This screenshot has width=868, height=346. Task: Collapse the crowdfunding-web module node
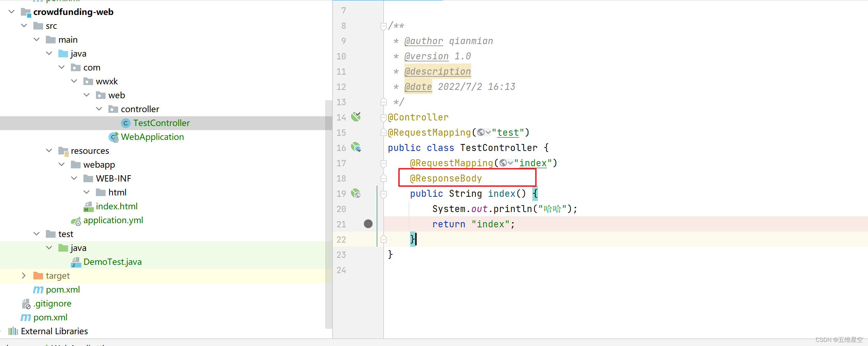(11, 12)
